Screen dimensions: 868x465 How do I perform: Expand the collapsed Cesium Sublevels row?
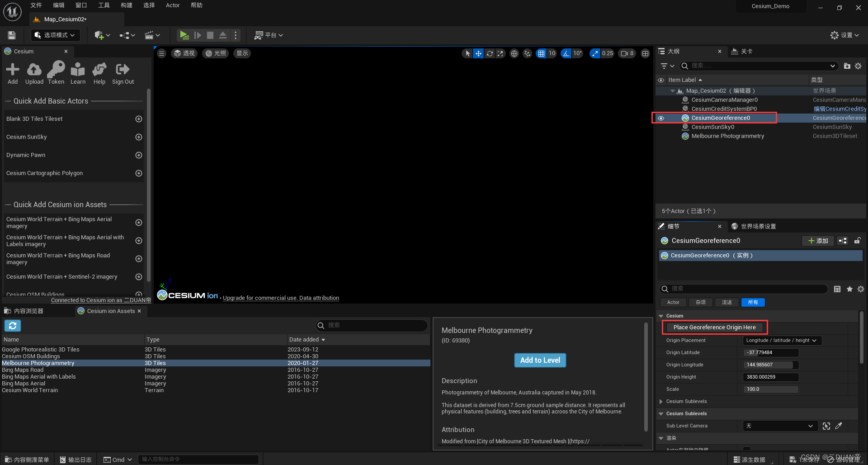click(x=661, y=402)
